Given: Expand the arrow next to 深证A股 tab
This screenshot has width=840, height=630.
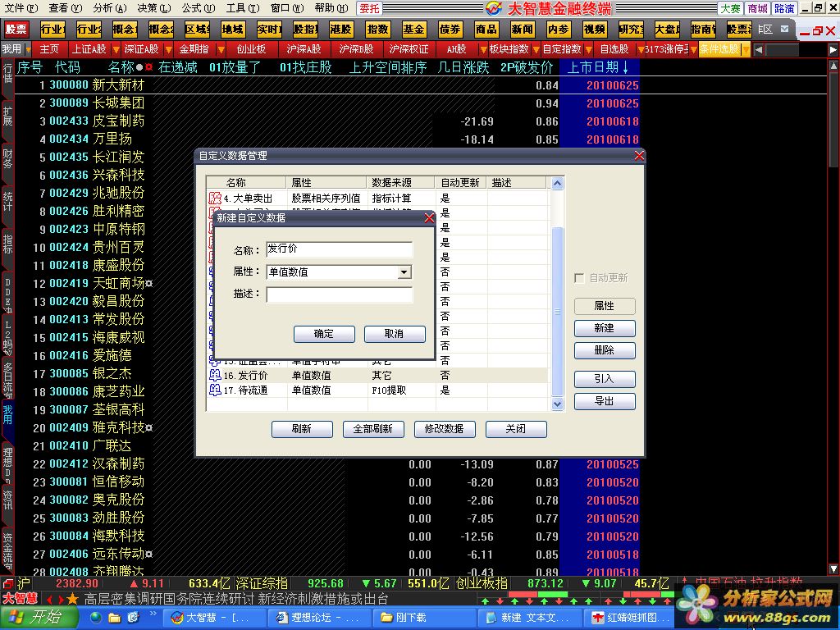Looking at the screenshot, I should tap(168, 50).
